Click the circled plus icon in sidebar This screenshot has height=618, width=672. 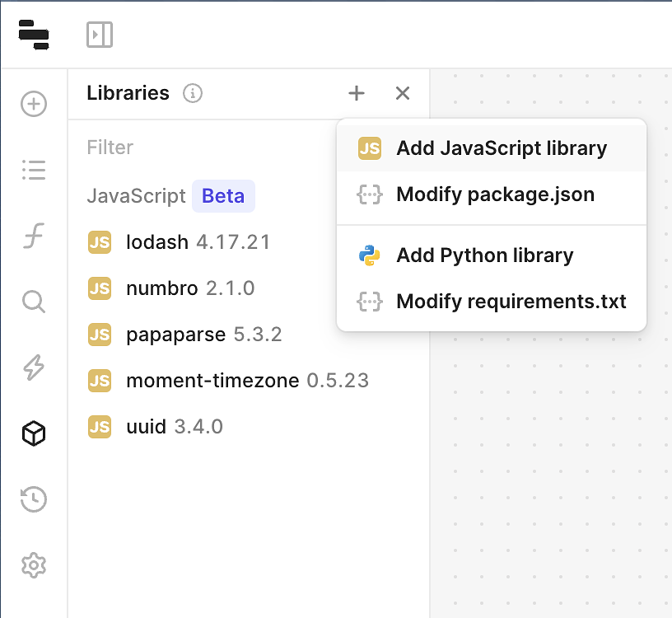click(33, 104)
